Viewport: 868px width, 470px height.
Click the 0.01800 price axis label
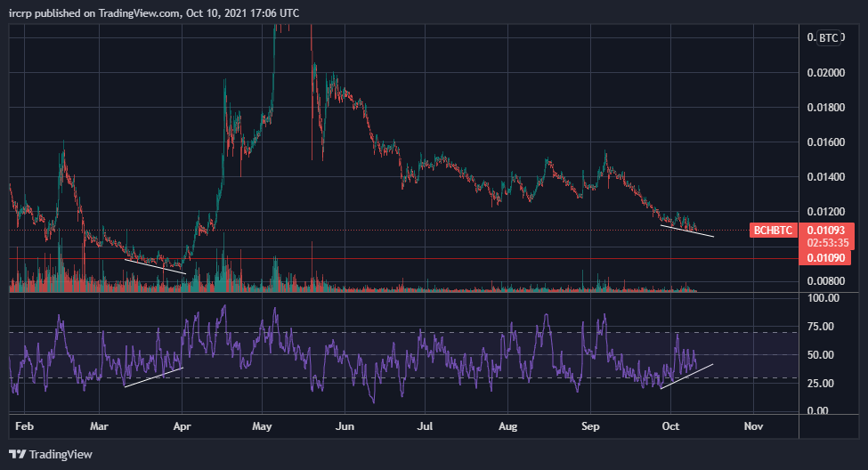pyautogui.click(x=826, y=108)
